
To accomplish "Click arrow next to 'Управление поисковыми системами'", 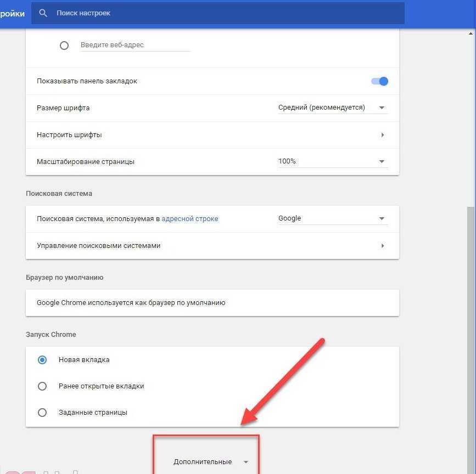I will click(382, 246).
